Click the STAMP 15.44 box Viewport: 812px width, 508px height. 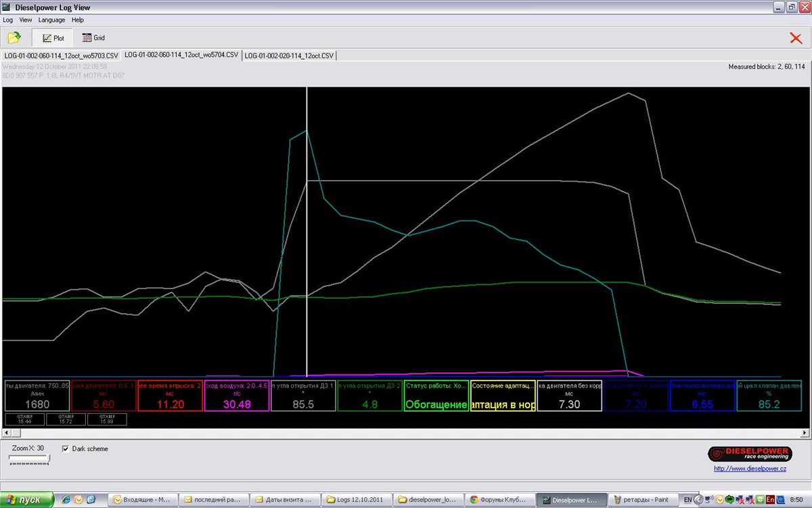[x=24, y=419]
